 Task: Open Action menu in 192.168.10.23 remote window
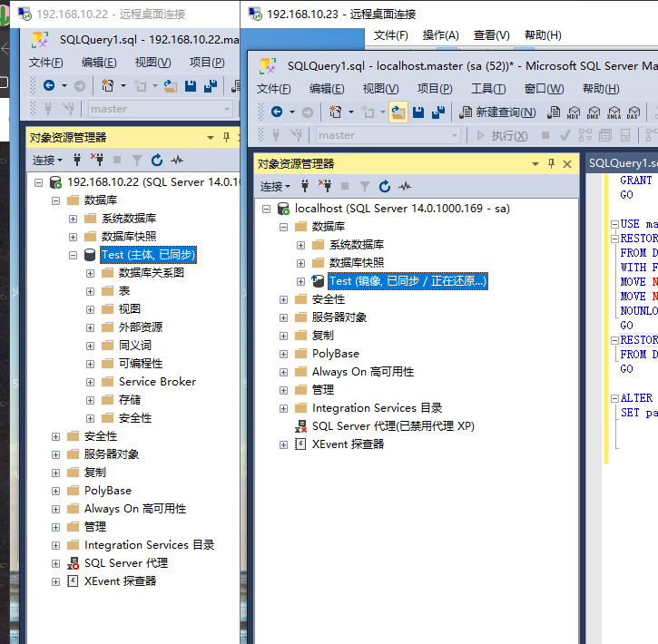tap(440, 35)
